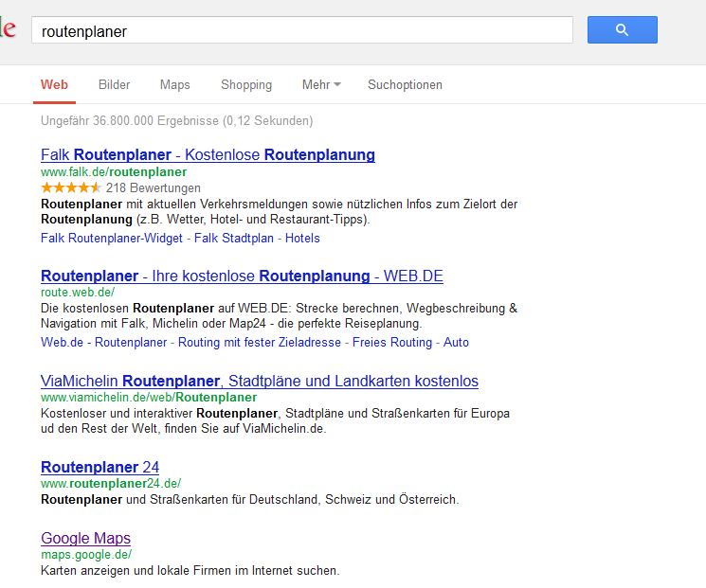Click the blue magnifier search button
706x588 pixels.
pyautogui.click(x=623, y=29)
